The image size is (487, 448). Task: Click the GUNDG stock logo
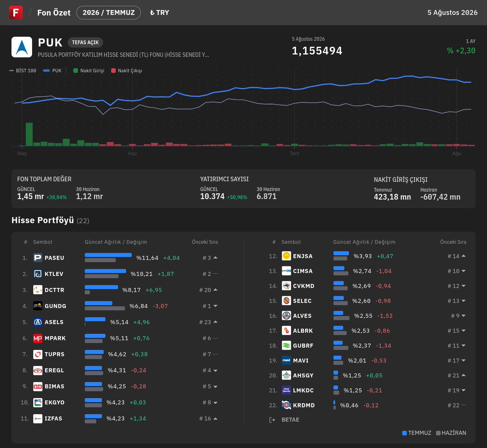38,306
